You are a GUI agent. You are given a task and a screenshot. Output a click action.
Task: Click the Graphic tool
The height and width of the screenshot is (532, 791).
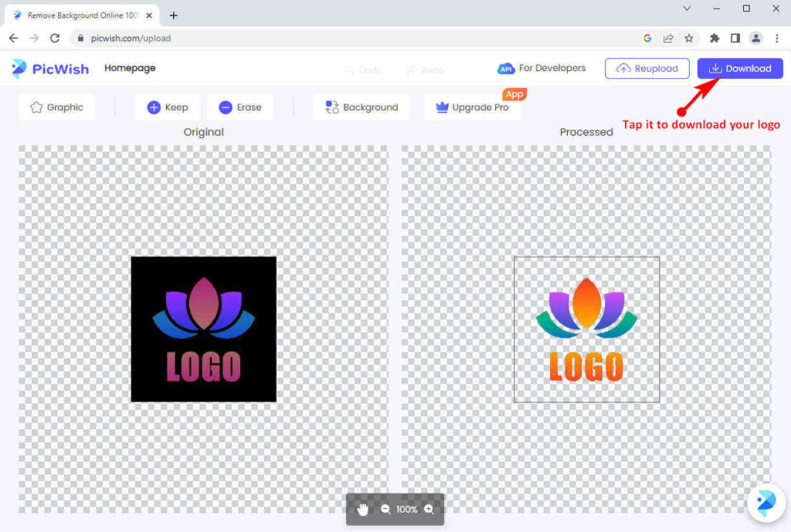[x=56, y=107]
